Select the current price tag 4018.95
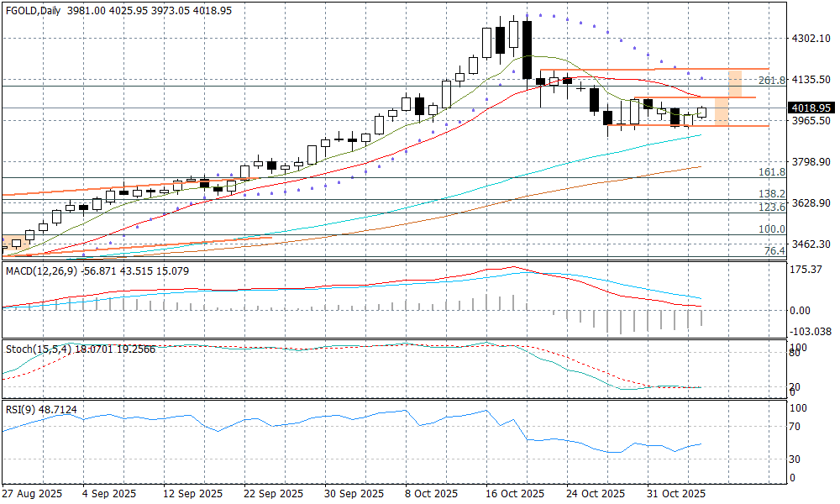The width and height of the screenshot is (840, 504). [811, 108]
